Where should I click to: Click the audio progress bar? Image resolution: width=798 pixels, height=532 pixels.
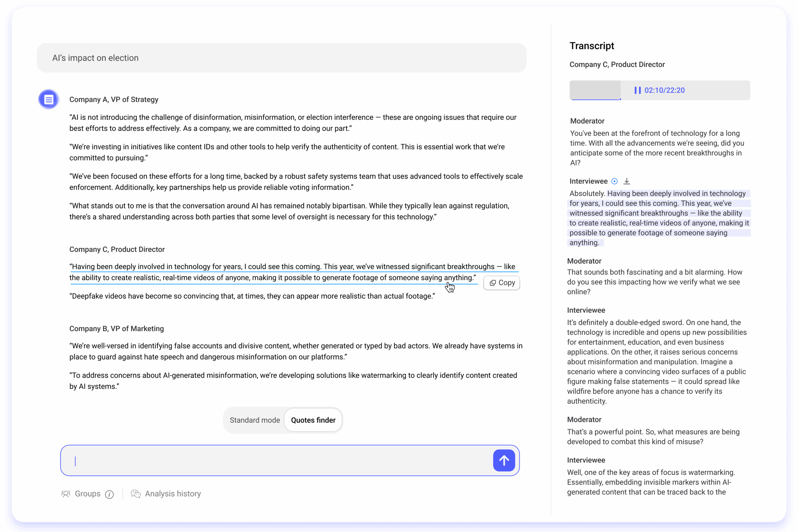tap(660, 90)
